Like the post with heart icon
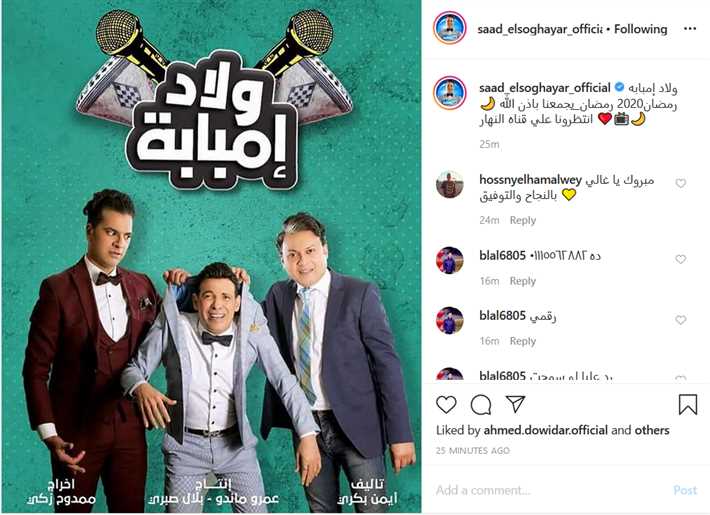 pos(446,404)
